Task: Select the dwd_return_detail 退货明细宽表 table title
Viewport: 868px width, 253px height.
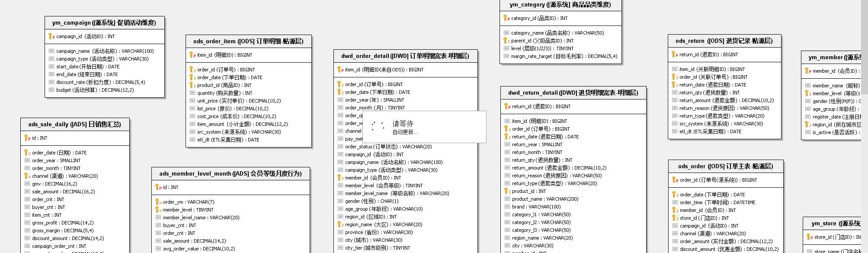Action: [x=573, y=93]
